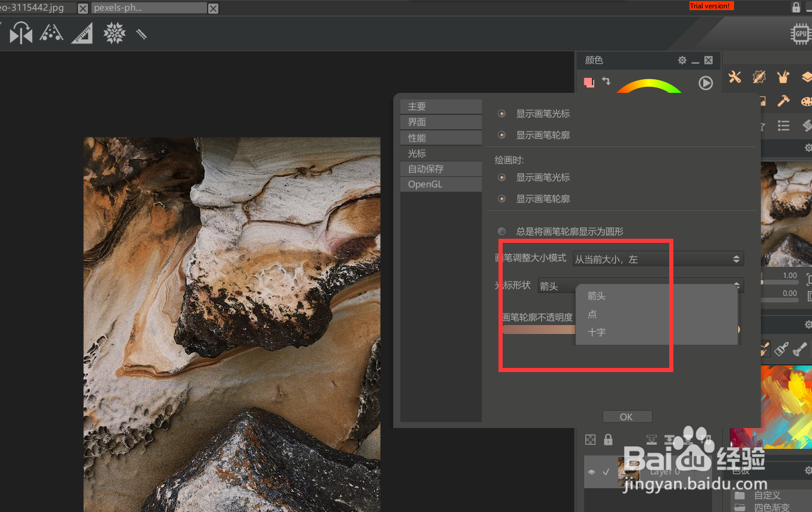Adjust the navigator 1.00 zoom slider
812x512 pixels.
pos(779,282)
